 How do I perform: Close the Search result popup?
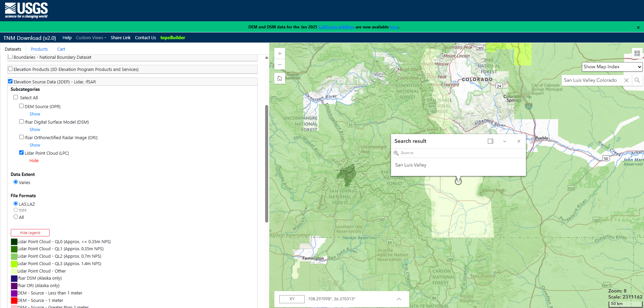tap(519, 141)
